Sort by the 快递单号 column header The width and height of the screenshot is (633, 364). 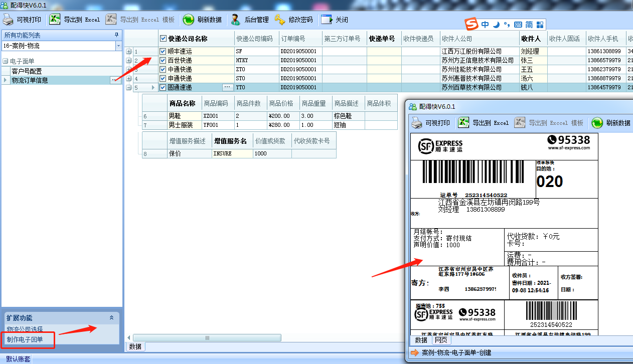click(384, 39)
